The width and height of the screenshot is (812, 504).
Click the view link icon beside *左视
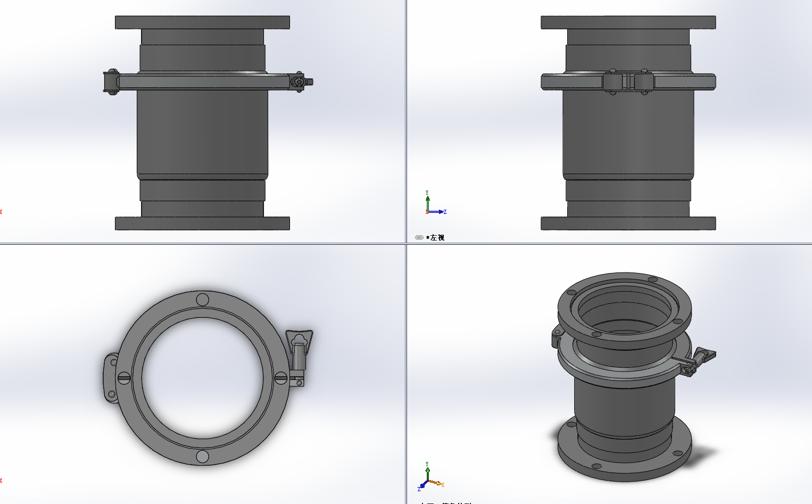[x=419, y=237]
